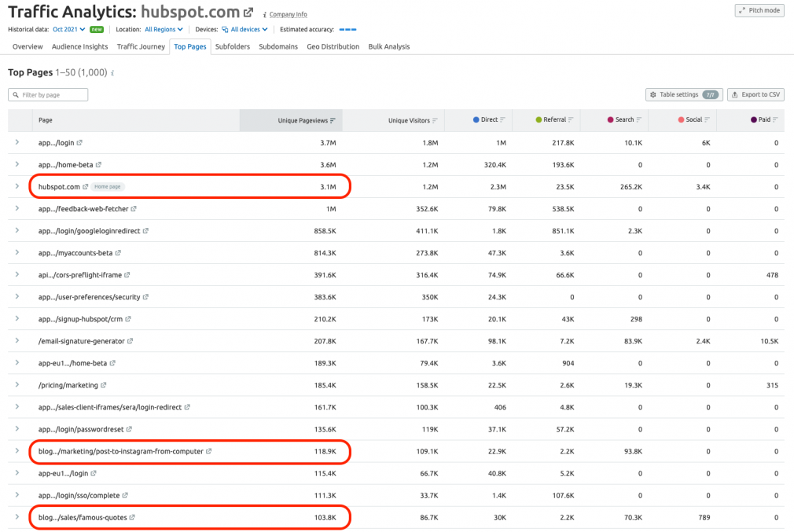Open external link icon for famous-quotes page
The image size is (794, 532).
click(132, 517)
